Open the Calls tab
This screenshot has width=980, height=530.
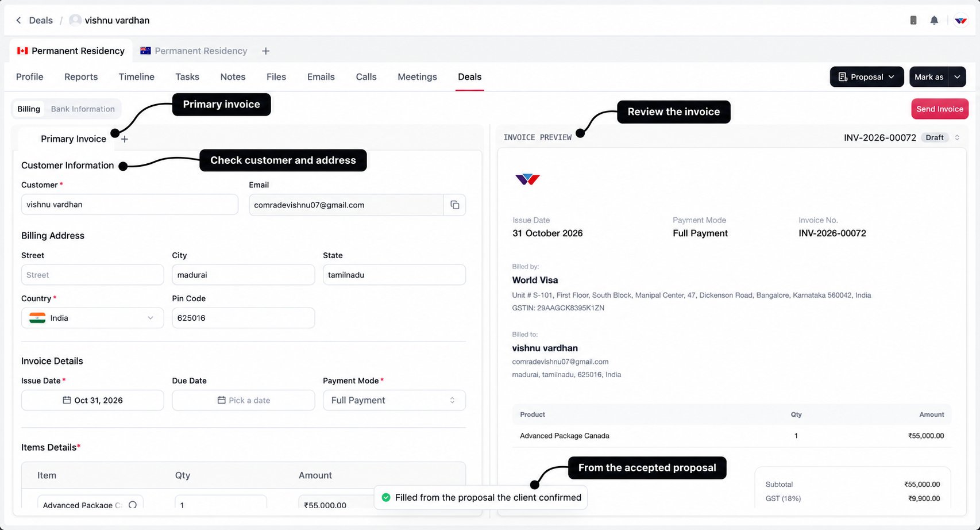pos(366,77)
